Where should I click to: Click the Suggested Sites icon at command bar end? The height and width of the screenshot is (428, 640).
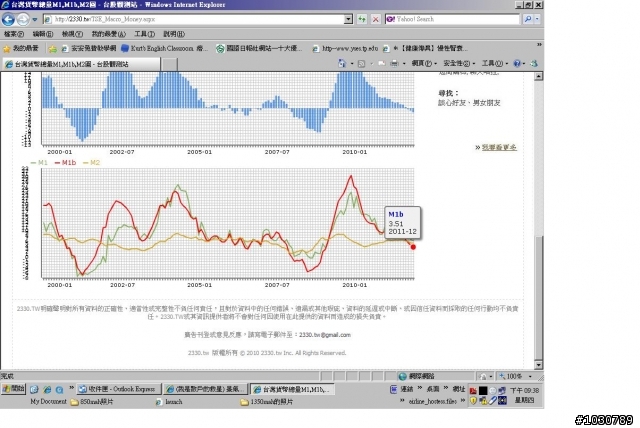tap(534, 63)
